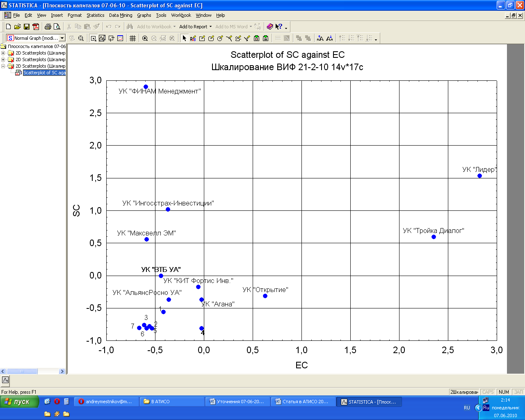Select the arrow pointer selection tool
Image resolution: width=525 pixels, height=420 pixels.
click(x=184, y=38)
